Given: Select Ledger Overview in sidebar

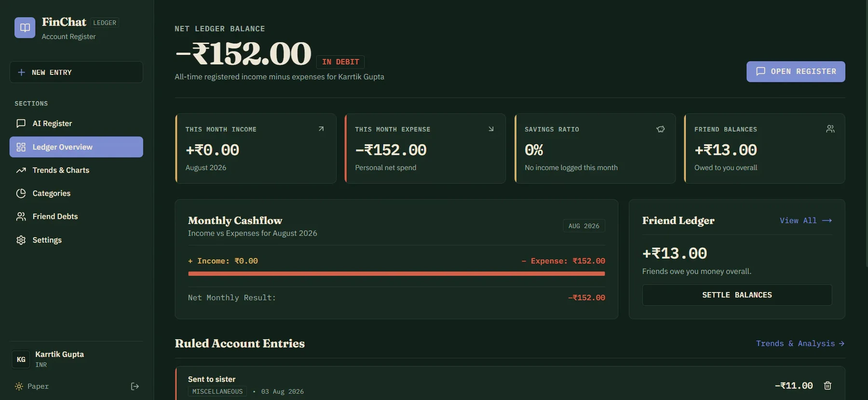Looking at the screenshot, I should [76, 147].
